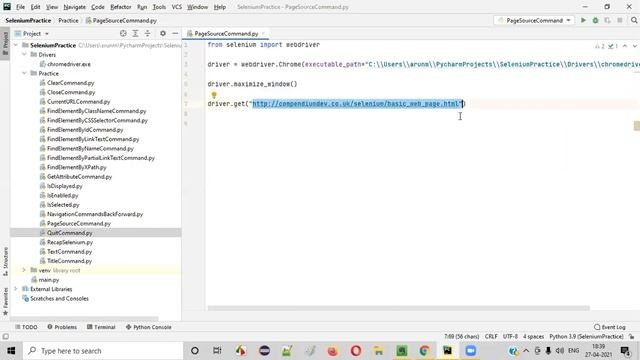Click the Windows search box
640x360 pixels.
tap(103, 351)
